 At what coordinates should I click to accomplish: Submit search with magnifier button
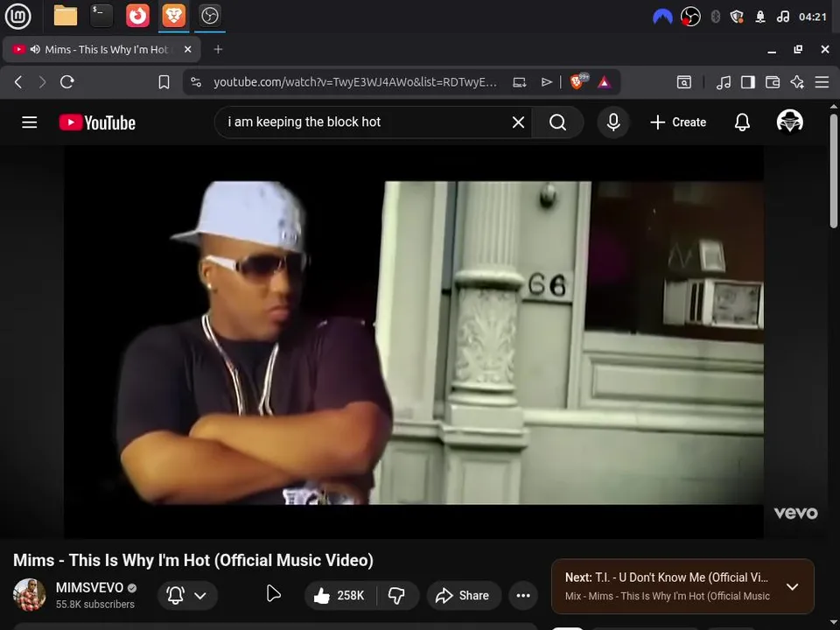point(557,122)
